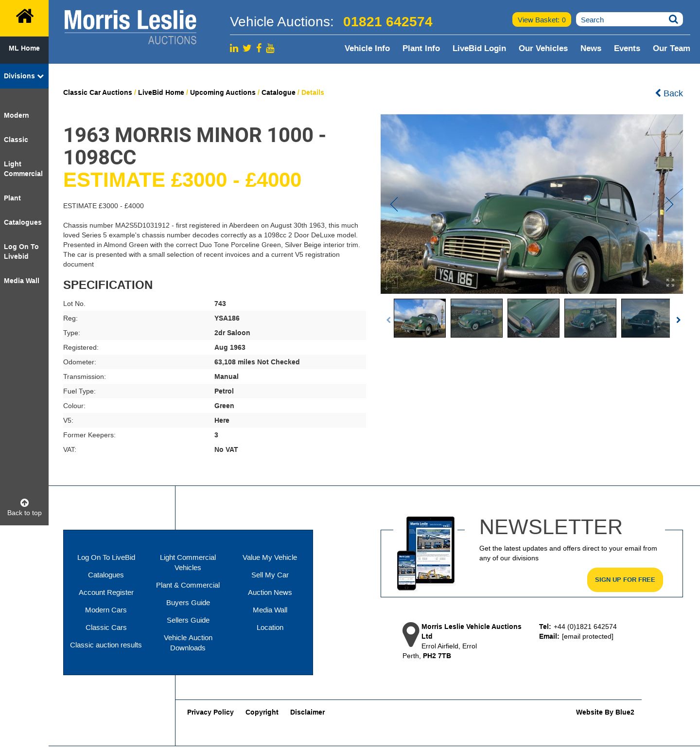
Task: Open footer Sellers Guide link
Action: [188, 620]
